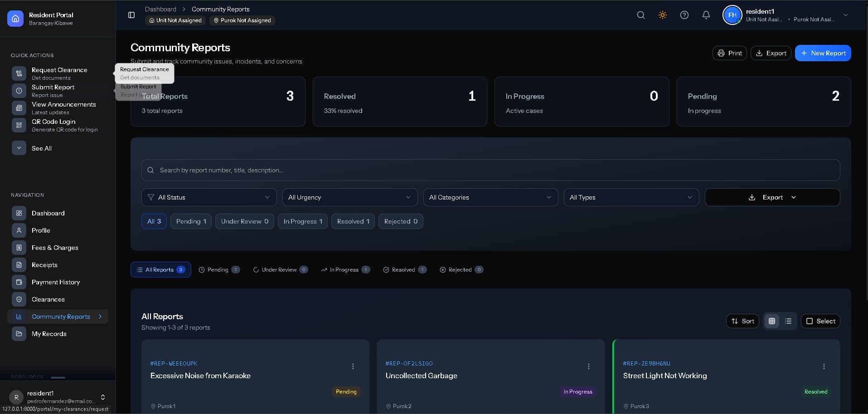This screenshot has height=414, width=868.
Task: Toggle the Select checkbox button
Action: pos(820,321)
